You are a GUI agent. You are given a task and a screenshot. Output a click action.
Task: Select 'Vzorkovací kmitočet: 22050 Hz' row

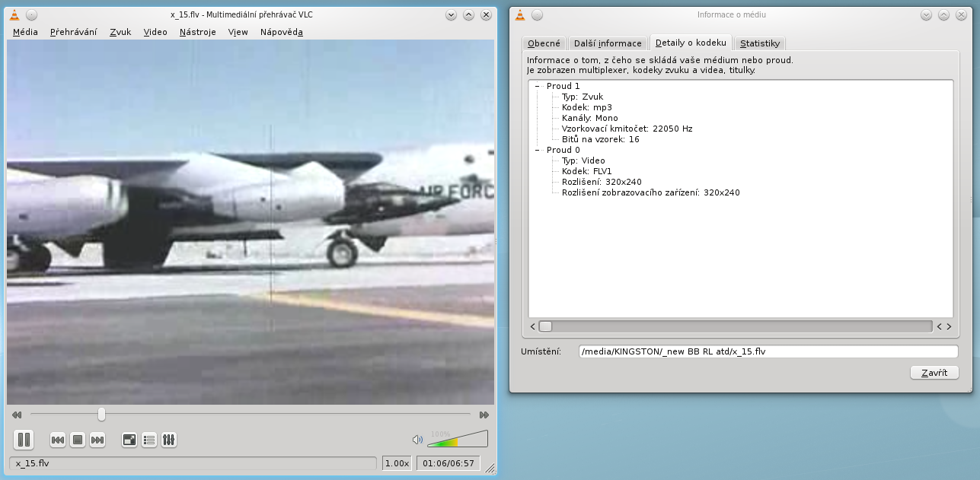coord(627,129)
